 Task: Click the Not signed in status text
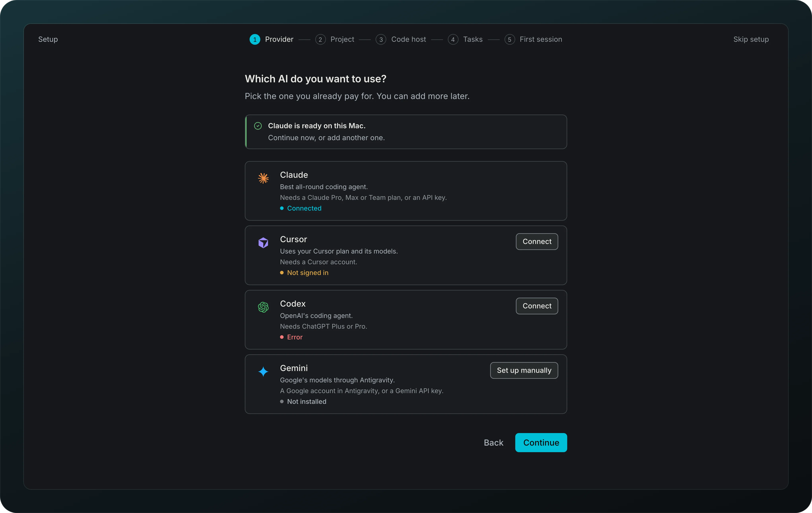pos(307,272)
